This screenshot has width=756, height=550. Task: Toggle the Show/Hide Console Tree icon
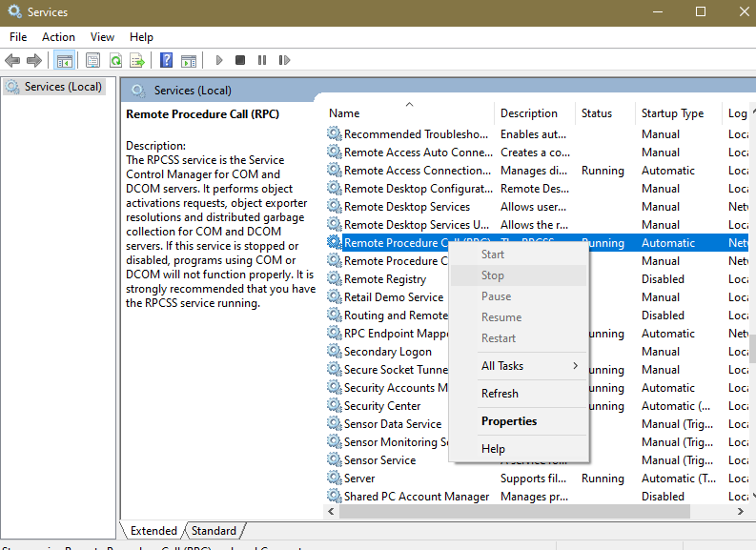pos(65,60)
